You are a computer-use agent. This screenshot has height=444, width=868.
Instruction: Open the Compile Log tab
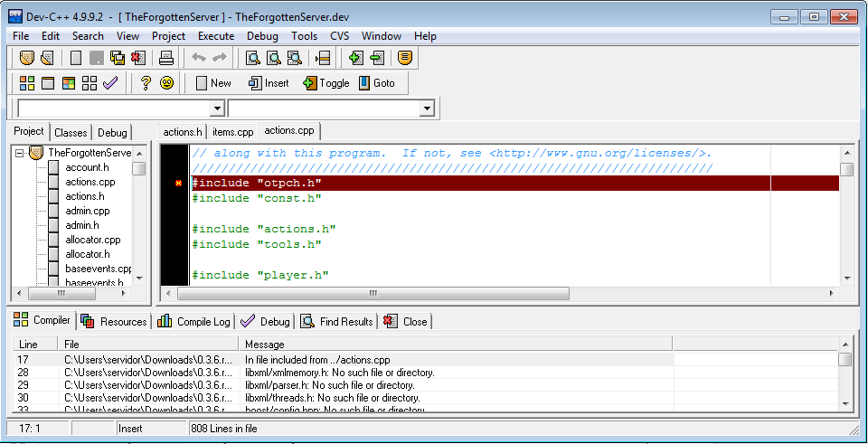[194, 322]
